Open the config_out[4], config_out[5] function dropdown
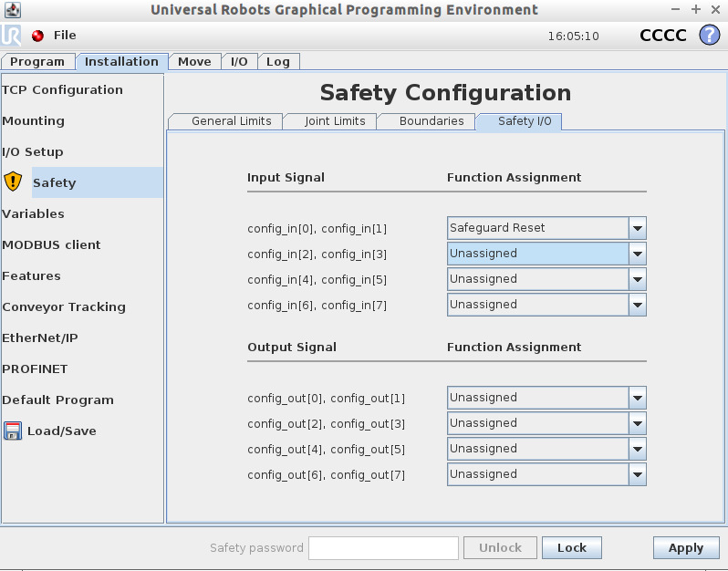728x571 pixels. click(x=546, y=449)
